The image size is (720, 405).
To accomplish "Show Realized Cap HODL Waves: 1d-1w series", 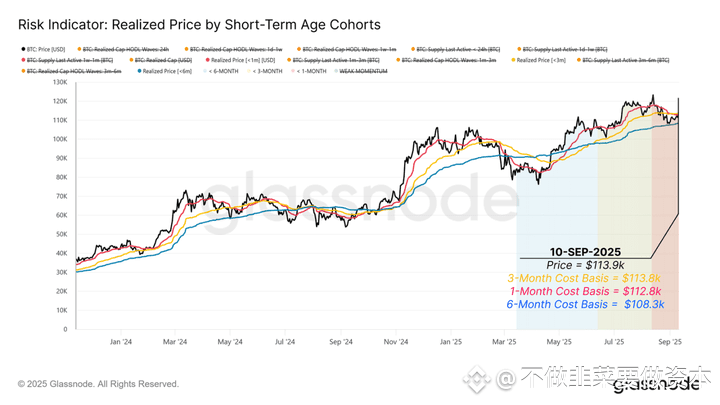I will 233,49.
